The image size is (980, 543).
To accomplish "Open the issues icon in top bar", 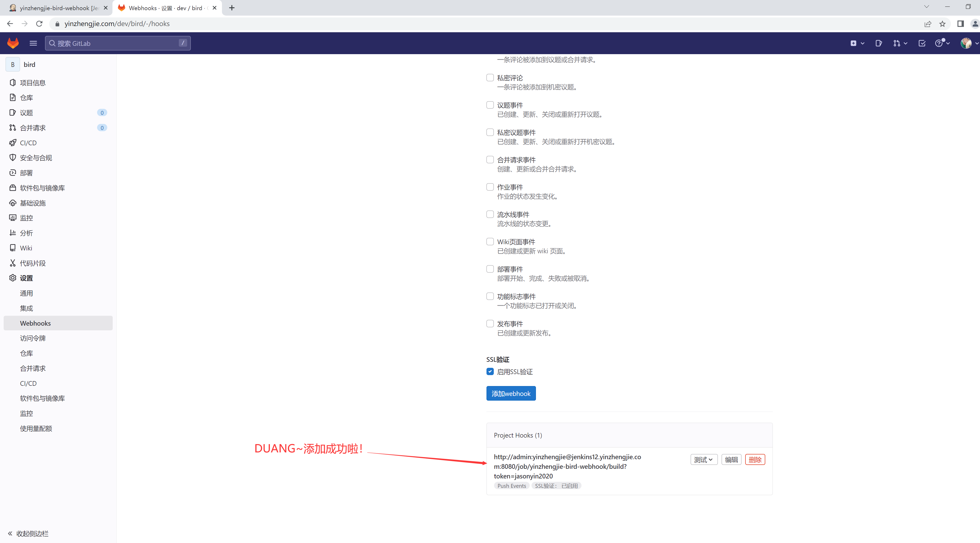I will click(x=878, y=43).
